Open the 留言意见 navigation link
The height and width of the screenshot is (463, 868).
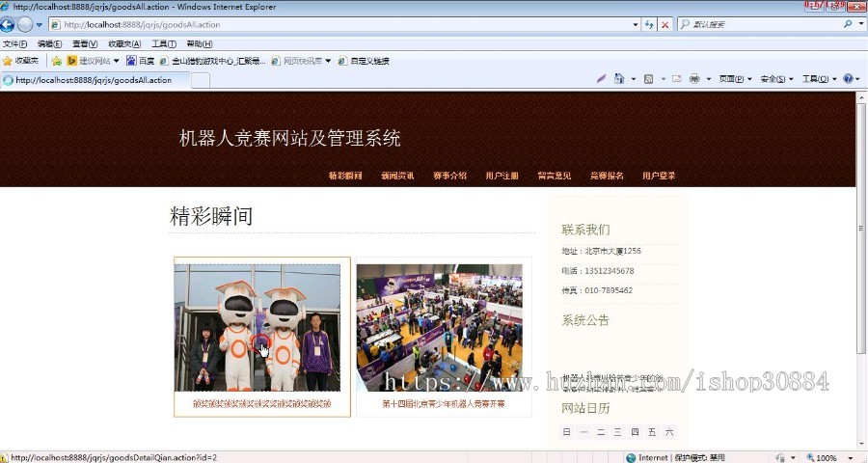pos(555,176)
